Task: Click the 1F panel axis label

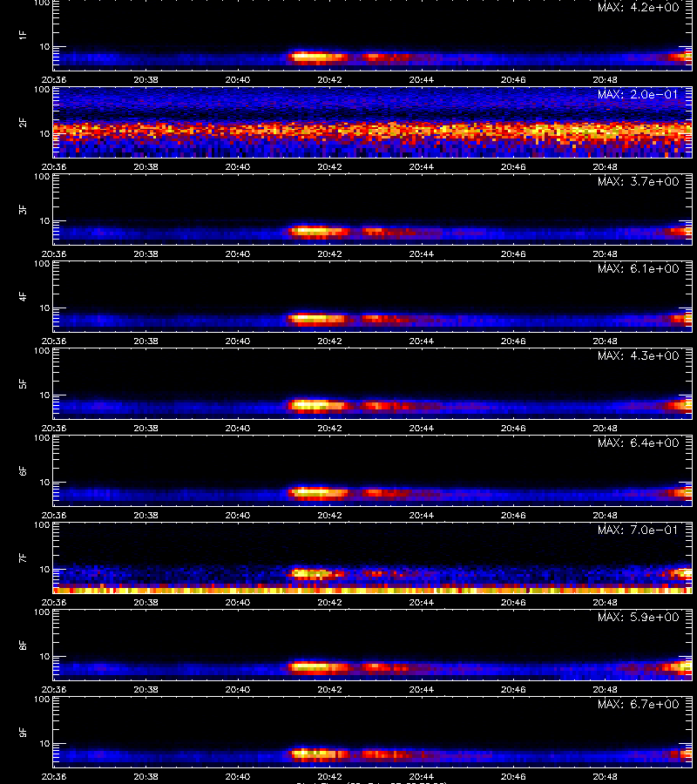Action: [x=23, y=35]
